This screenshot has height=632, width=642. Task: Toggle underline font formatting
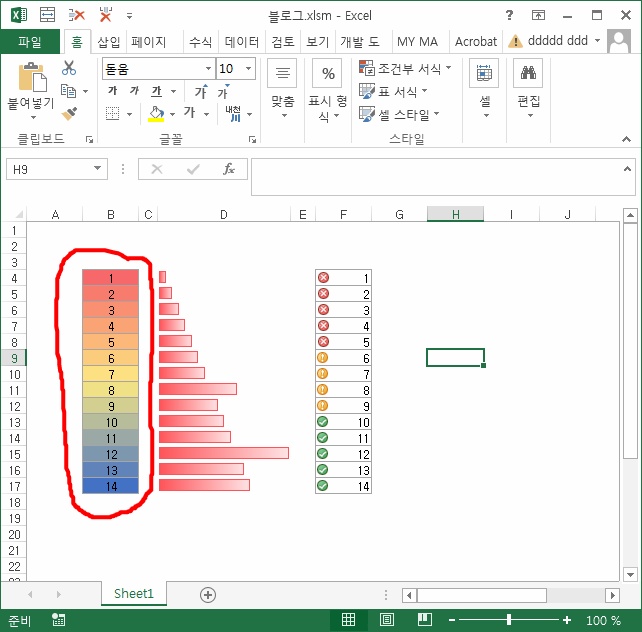tap(156, 91)
